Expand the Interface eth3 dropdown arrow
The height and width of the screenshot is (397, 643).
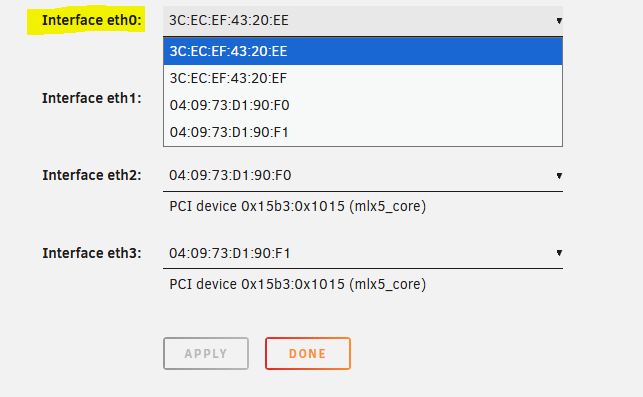[x=559, y=253]
